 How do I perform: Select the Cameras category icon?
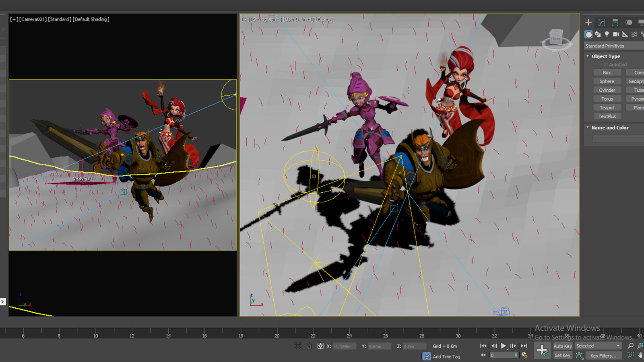click(x=616, y=35)
